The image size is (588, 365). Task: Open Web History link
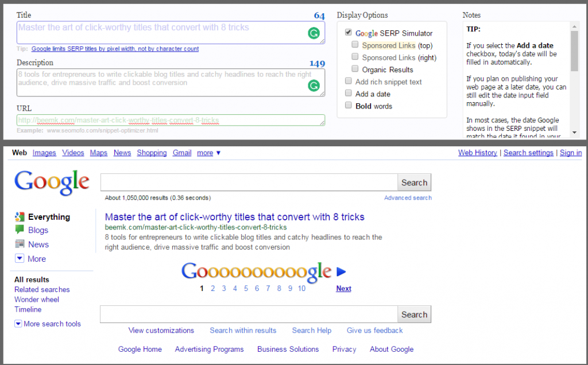pos(478,153)
